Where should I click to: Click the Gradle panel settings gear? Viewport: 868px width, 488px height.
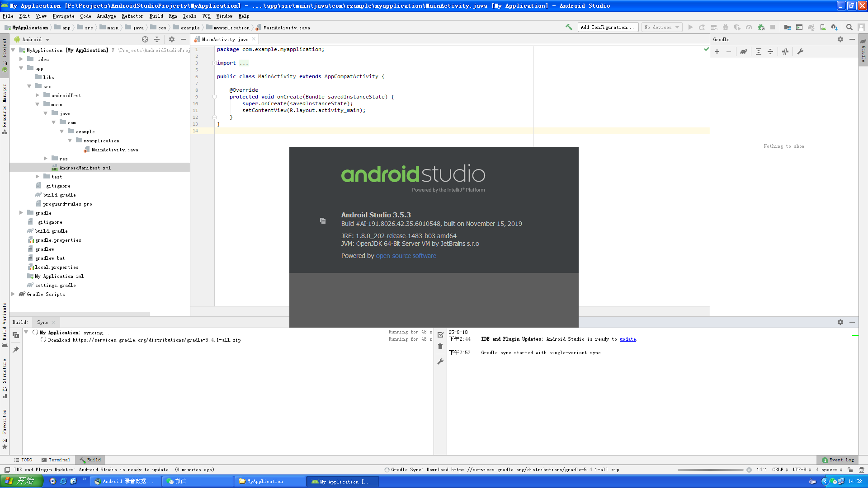tap(840, 39)
